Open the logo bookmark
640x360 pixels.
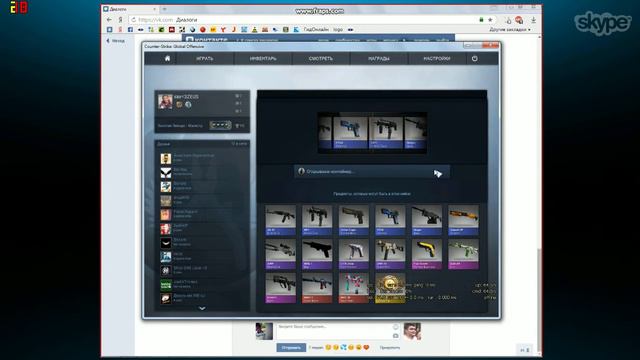coord(338,29)
